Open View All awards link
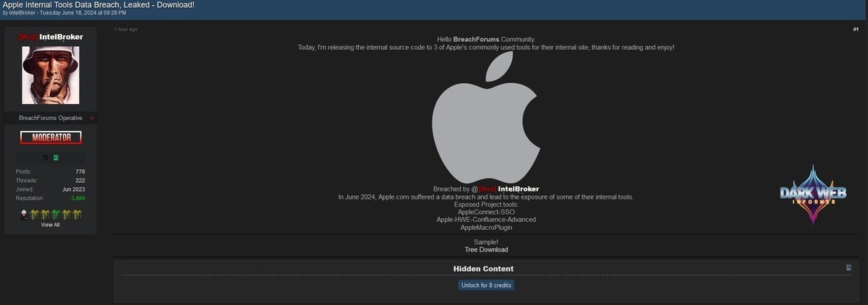This screenshot has height=305, width=868. [50, 225]
